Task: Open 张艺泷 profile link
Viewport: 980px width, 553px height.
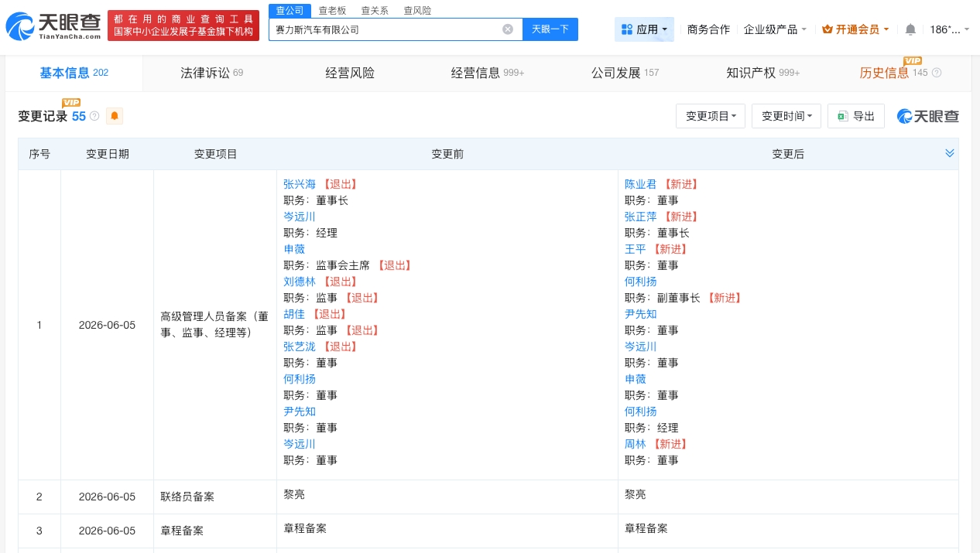Action: [x=300, y=346]
